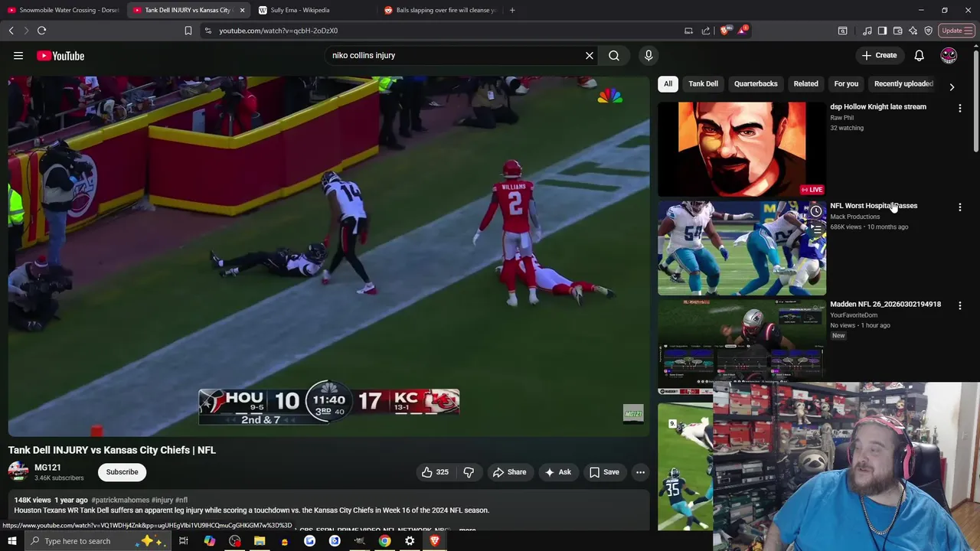Viewport: 980px width, 551px height.
Task: Go back with the browser back arrow
Action: click(x=11, y=31)
